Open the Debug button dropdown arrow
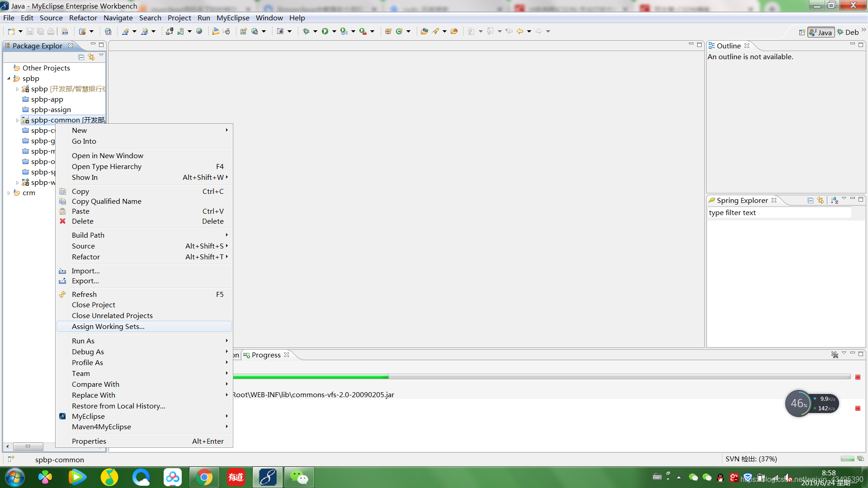 (x=315, y=31)
